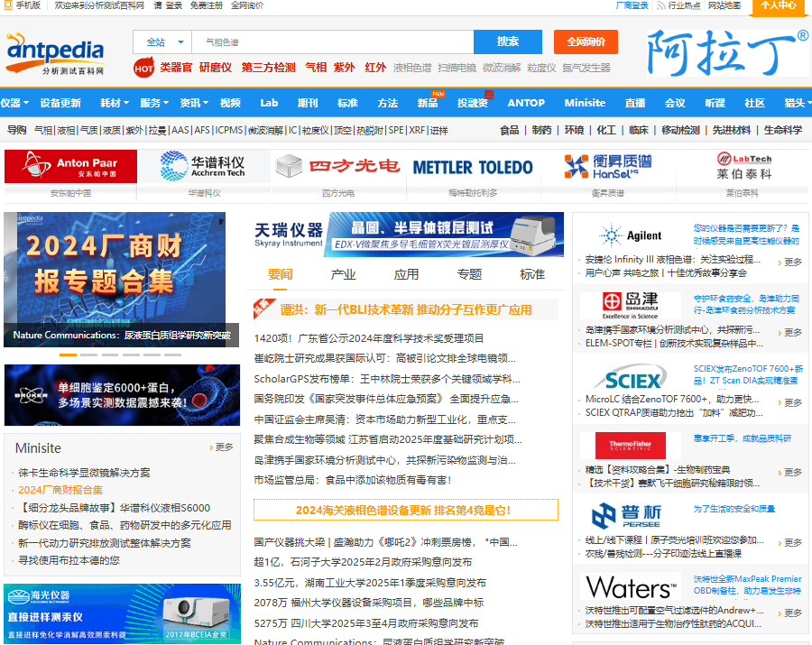Click the 免费注册 link
The height and width of the screenshot is (645, 812).
click(x=206, y=5)
